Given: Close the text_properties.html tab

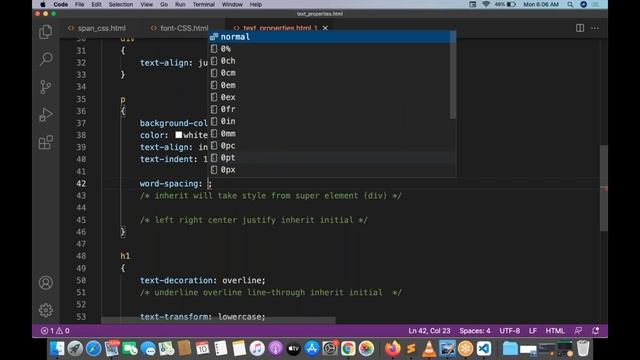Looking at the screenshot, I should [325, 28].
